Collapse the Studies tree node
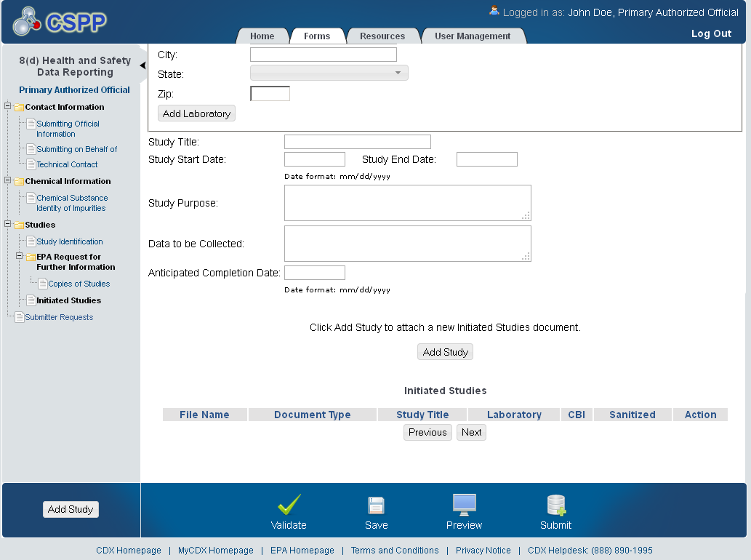This screenshot has height=560, width=751. click(x=8, y=225)
